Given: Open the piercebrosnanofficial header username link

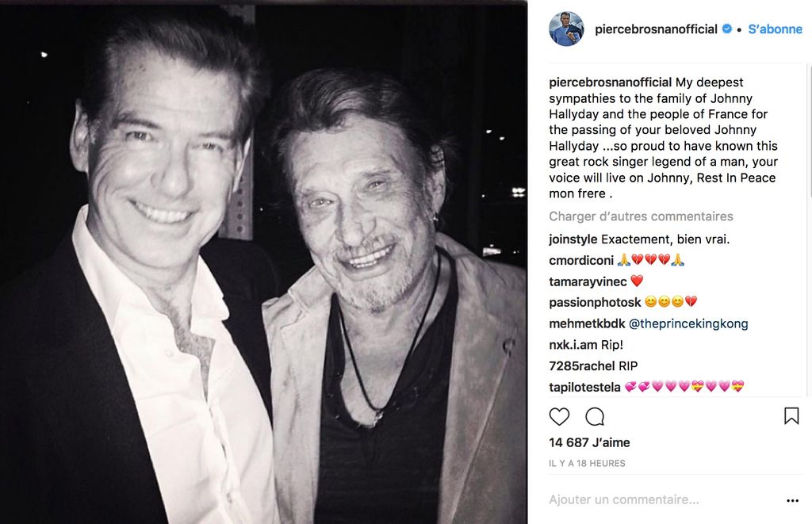Looking at the screenshot, I should pos(656,29).
